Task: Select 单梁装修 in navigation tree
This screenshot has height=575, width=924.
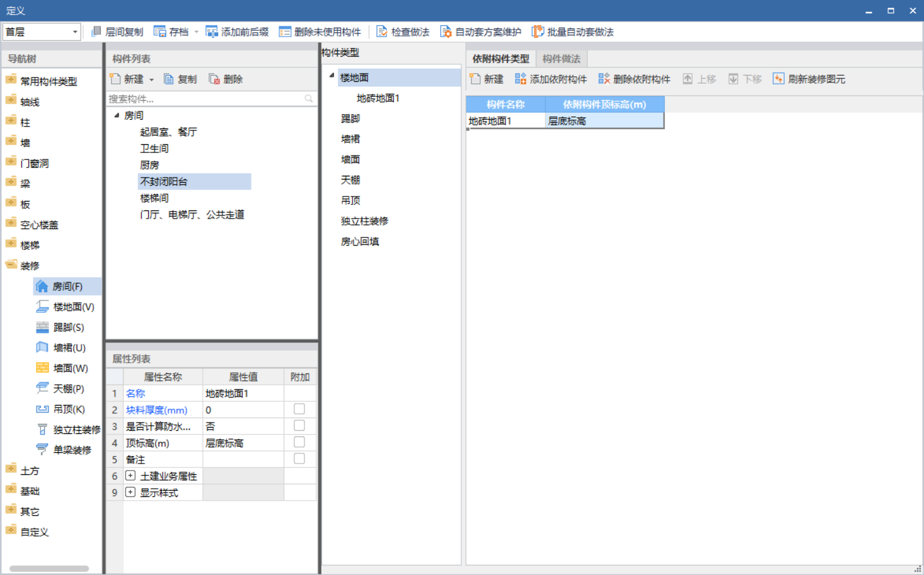Action: pos(64,450)
